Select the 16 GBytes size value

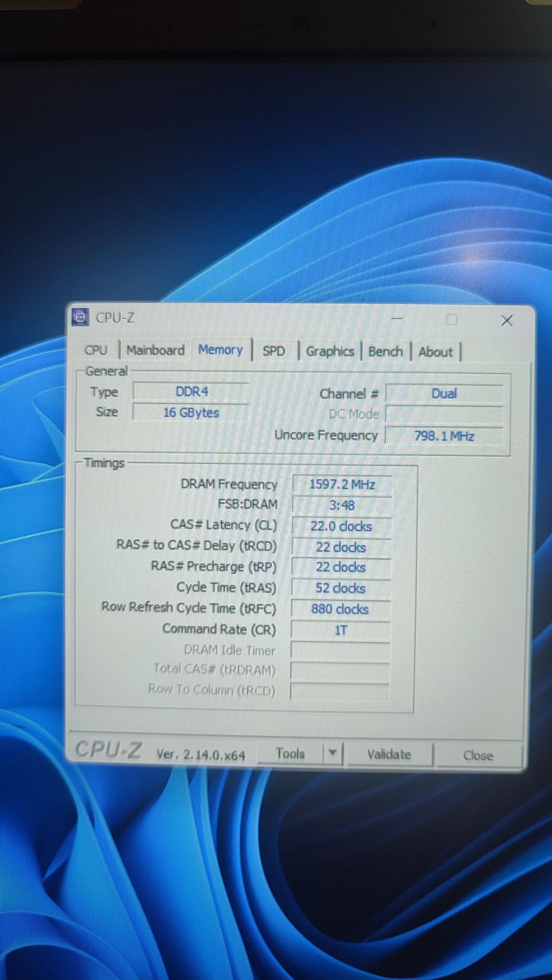191,413
